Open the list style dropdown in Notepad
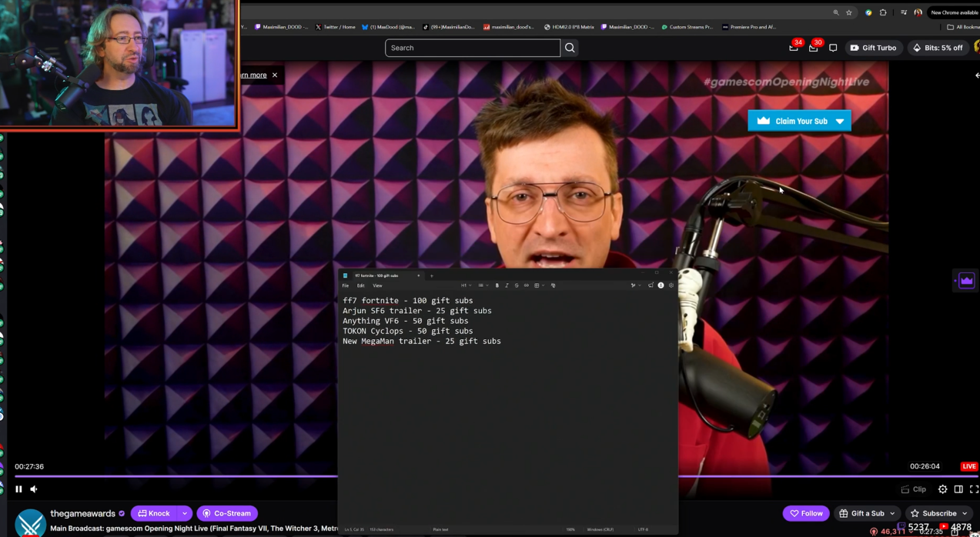980x537 pixels. [483, 285]
